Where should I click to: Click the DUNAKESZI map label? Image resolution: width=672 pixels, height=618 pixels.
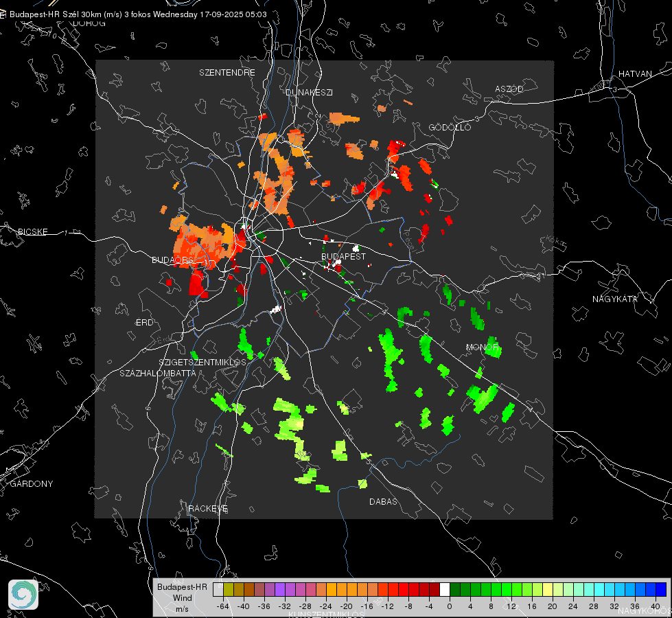coord(309,92)
